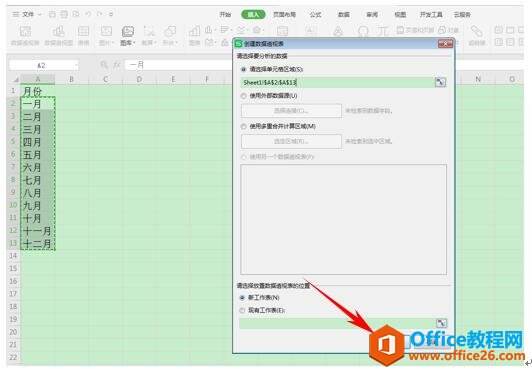
Task: Open the 文件 menu dropdown arrow
Action: tap(40, 15)
